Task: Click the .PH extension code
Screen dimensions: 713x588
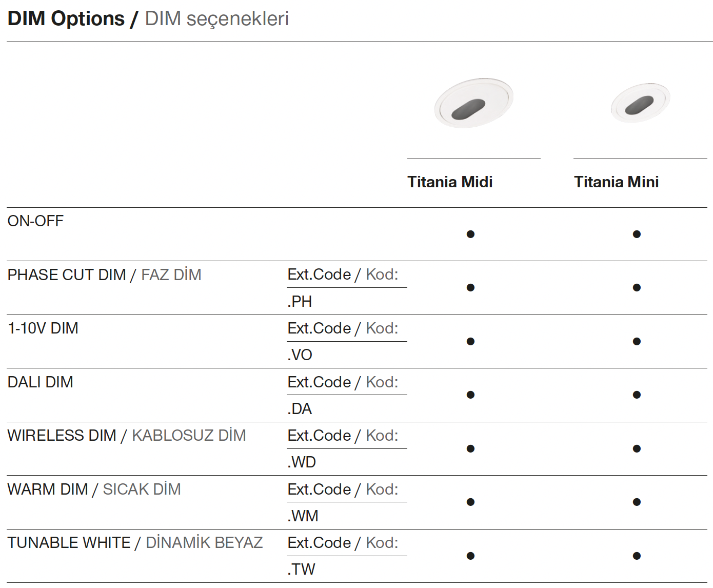Action: click(x=300, y=302)
